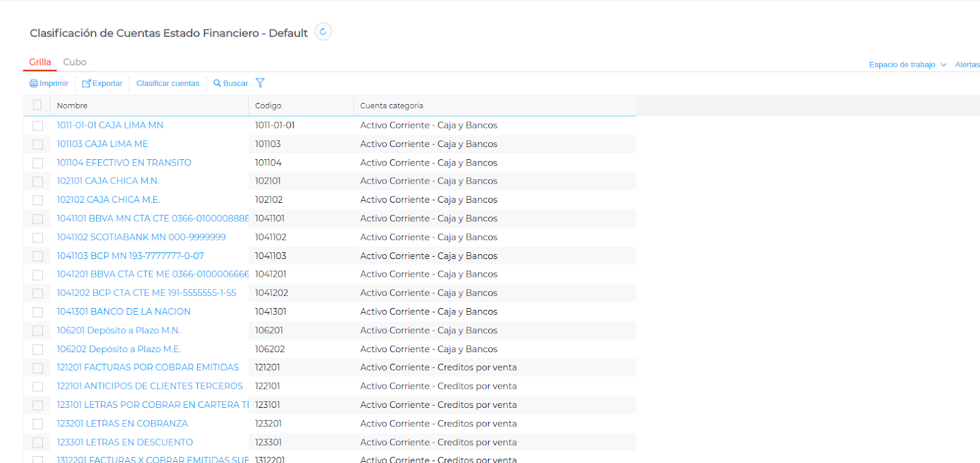Click the Buscar magnifier icon
This screenshot has width=980, height=463.
(217, 83)
